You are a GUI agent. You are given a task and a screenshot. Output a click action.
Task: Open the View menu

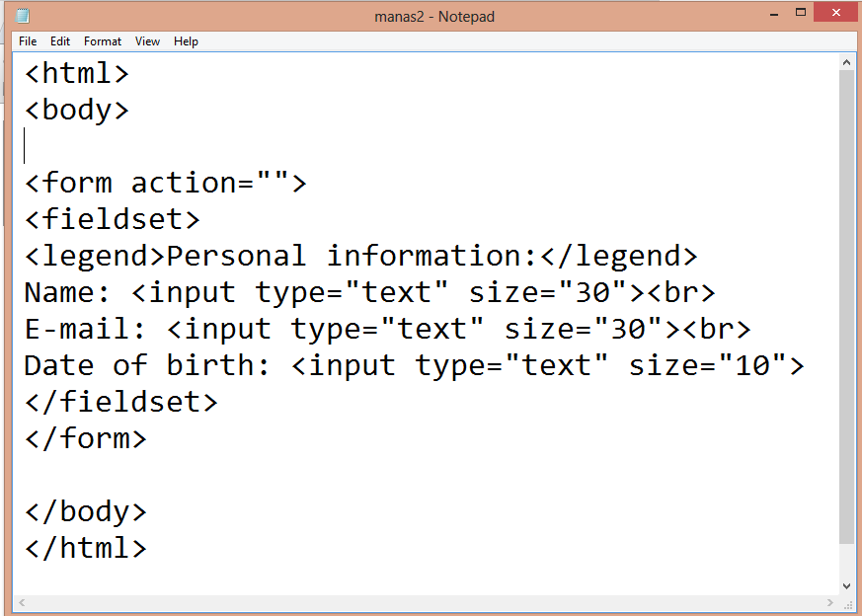point(147,41)
